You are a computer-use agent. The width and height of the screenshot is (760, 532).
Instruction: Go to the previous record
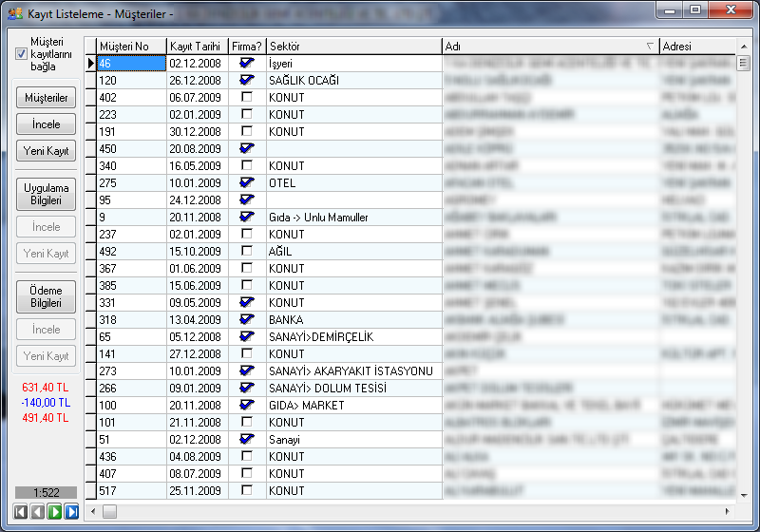[38, 512]
